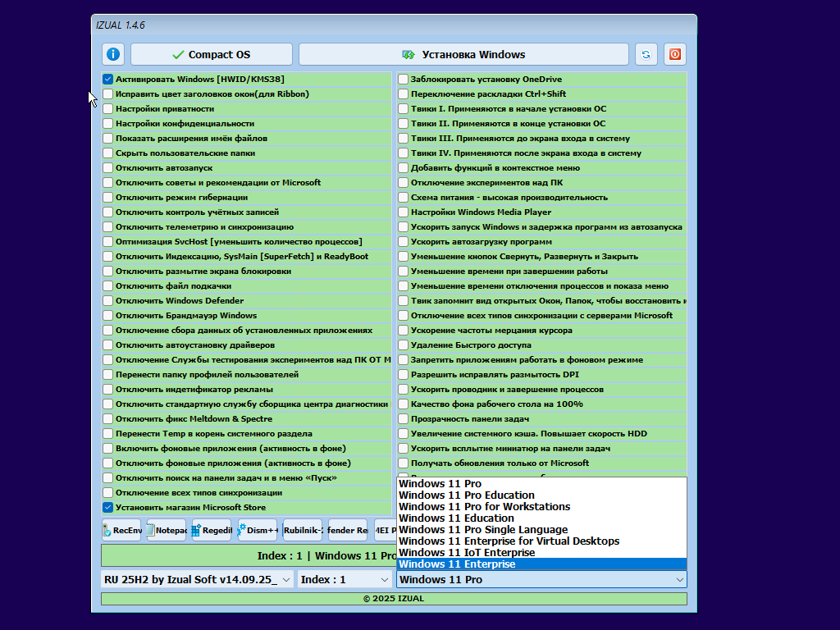The height and width of the screenshot is (630, 840).
Task: Check Исправить цвет заголовков окон(для Ribbon)
Action: [108, 94]
